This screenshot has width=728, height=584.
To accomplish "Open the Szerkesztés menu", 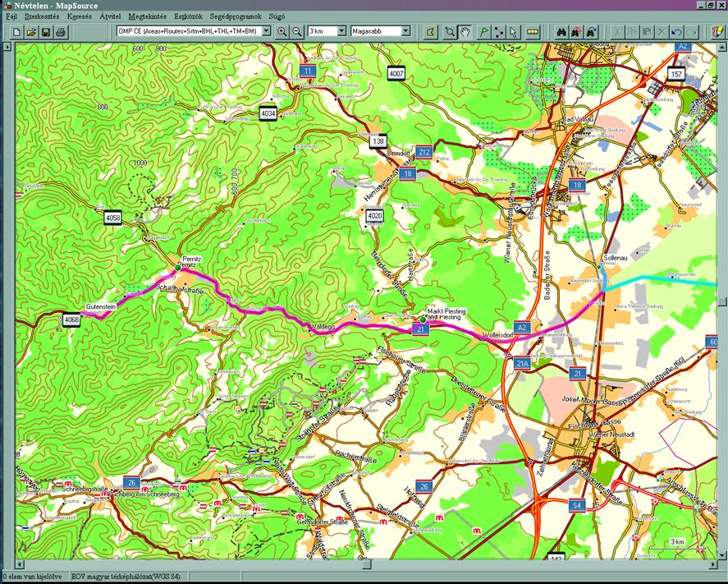I will point(42,16).
